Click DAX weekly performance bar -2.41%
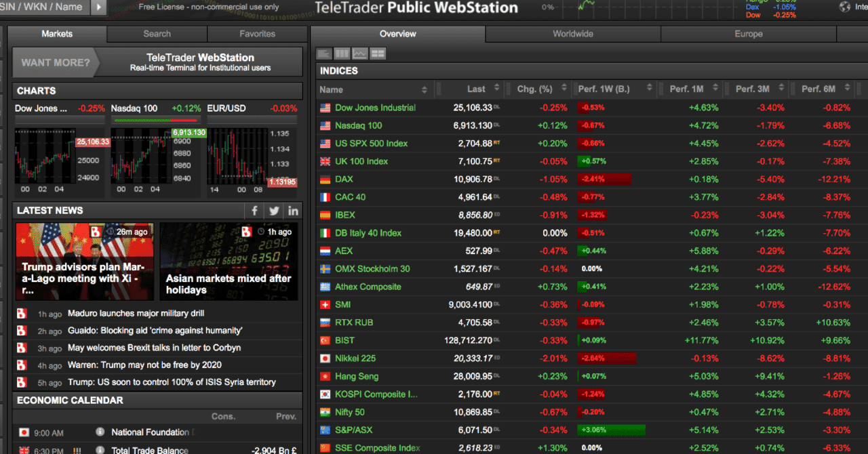868x454 pixels. (x=604, y=180)
